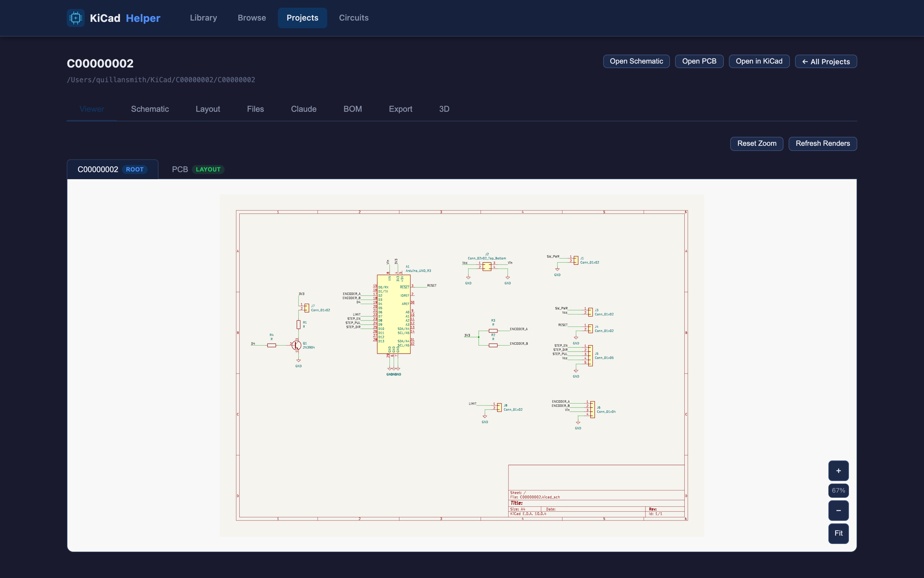924x578 pixels.
Task: Zoom out with the minus button
Action: tap(838, 510)
